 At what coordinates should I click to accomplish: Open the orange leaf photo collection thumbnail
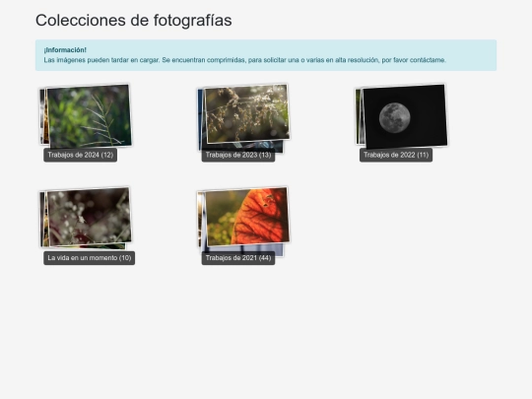pyautogui.click(x=243, y=221)
